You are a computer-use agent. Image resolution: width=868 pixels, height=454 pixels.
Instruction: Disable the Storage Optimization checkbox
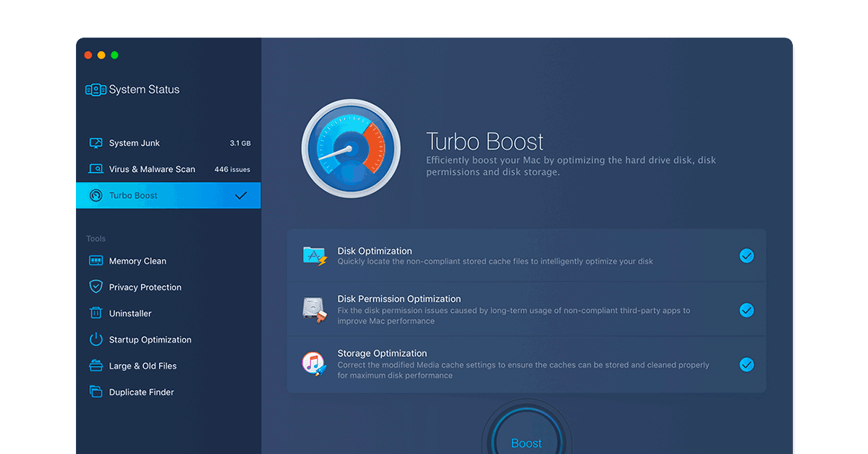point(746,365)
